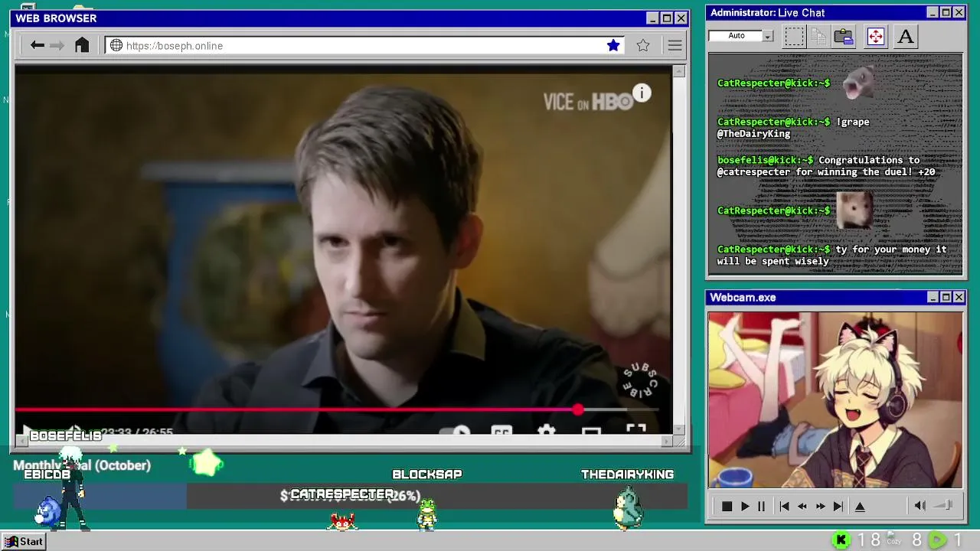
Task: Click the browser vertical scrollbar up arrow
Action: [679, 71]
